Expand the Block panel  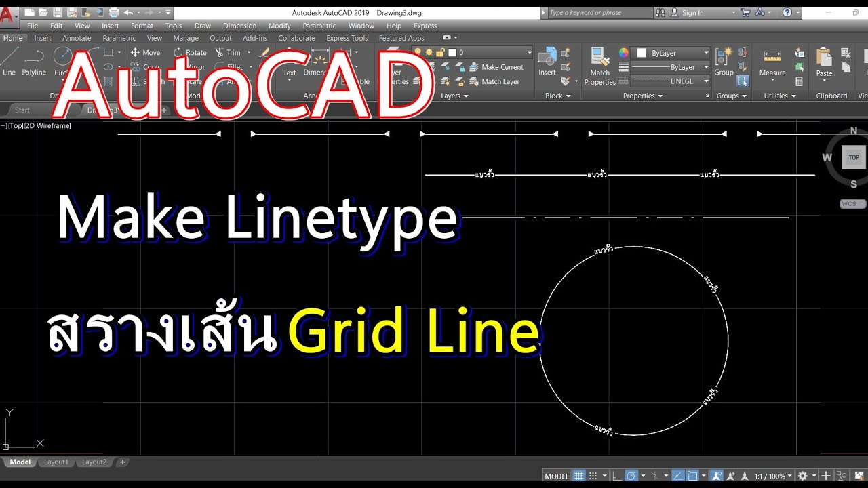pyautogui.click(x=558, y=96)
